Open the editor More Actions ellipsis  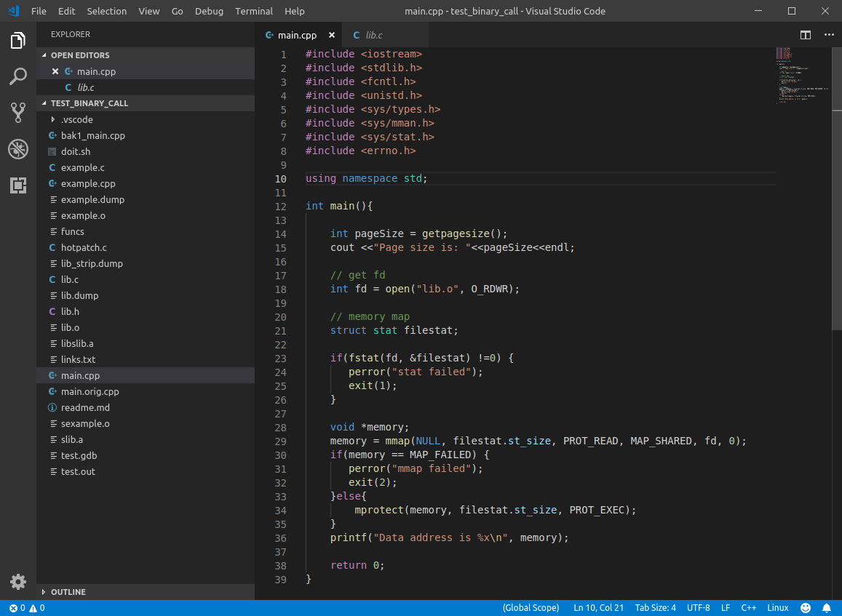(x=829, y=35)
